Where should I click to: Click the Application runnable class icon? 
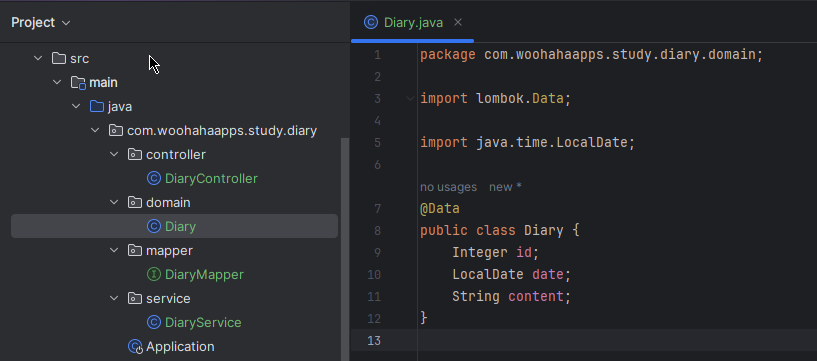[x=135, y=347]
